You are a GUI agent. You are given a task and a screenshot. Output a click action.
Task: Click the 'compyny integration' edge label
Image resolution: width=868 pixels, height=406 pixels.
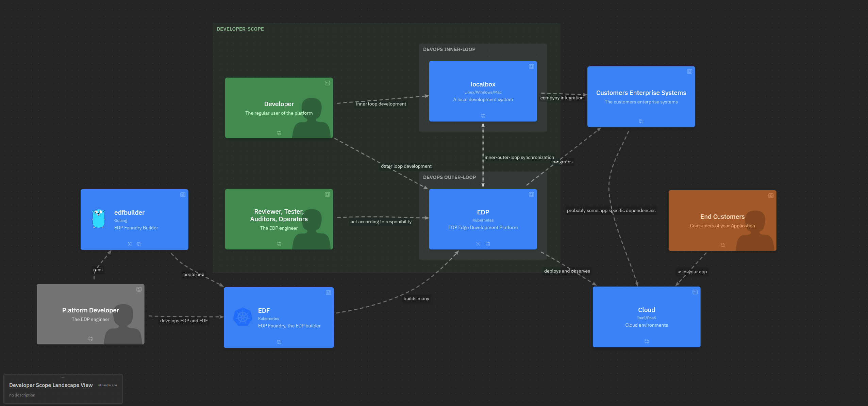pos(562,98)
